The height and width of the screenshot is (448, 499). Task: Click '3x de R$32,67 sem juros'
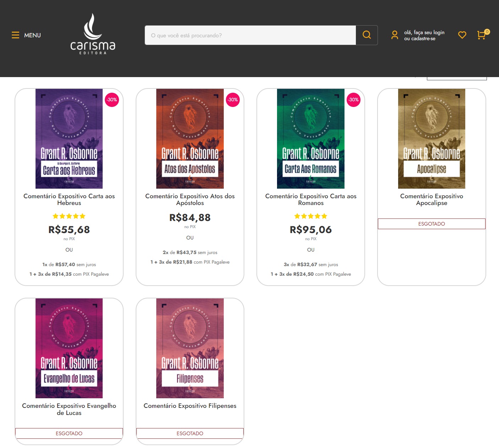click(311, 264)
